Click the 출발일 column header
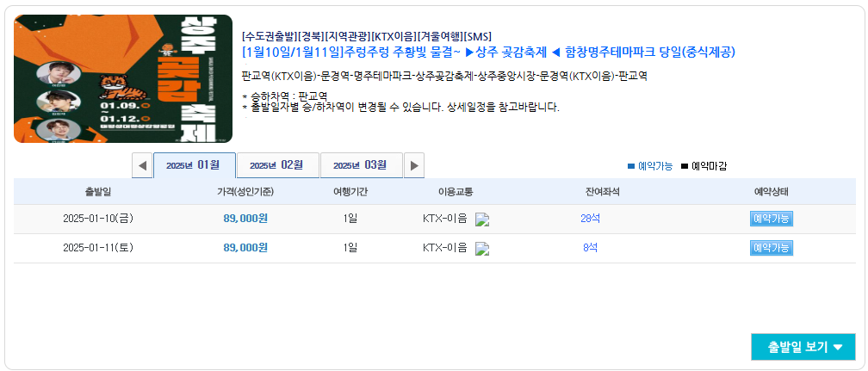 98,192
